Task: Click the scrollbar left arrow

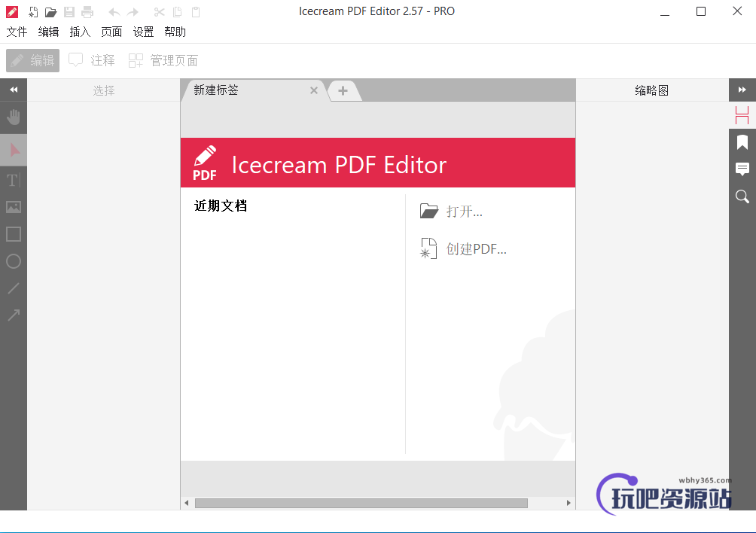Action: click(x=187, y=503)
